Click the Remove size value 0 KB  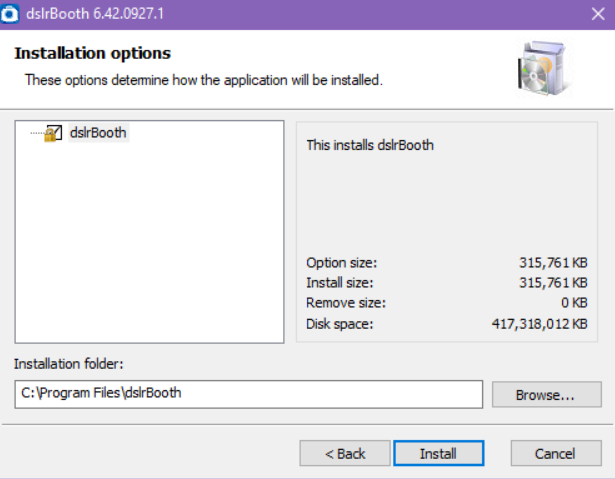click(x=574, y=303)
